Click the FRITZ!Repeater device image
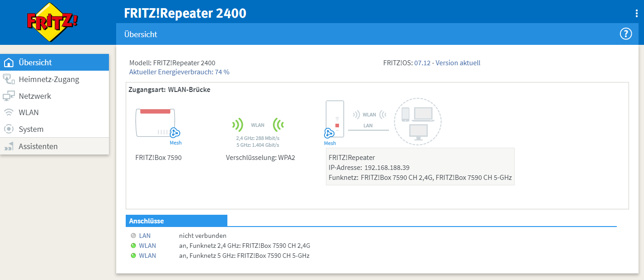Screen dimensions: 644x280 (x=335, y=119)
